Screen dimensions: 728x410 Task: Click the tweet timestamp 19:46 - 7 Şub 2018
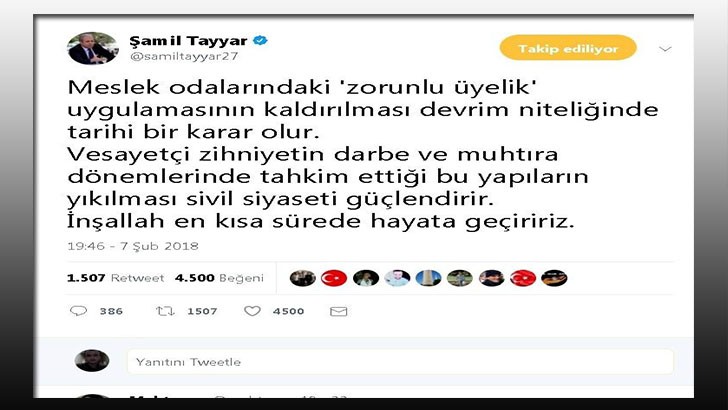(133, 246)
